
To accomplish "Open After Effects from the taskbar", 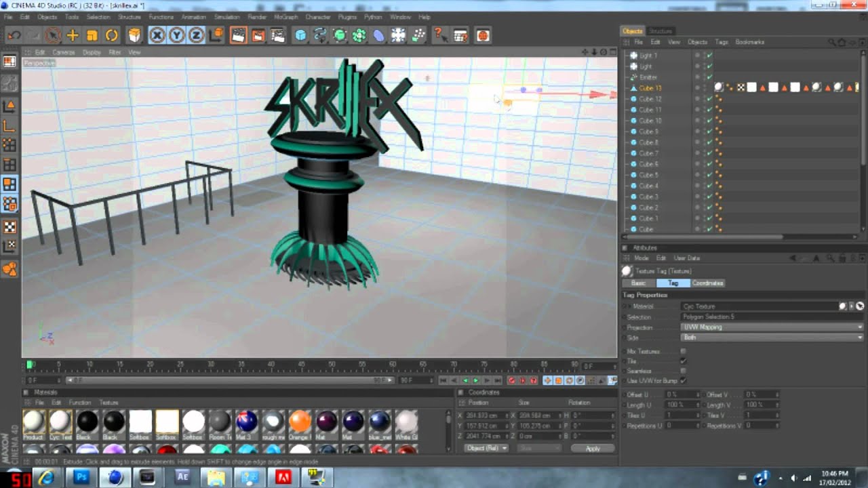I will pos(182,477).
